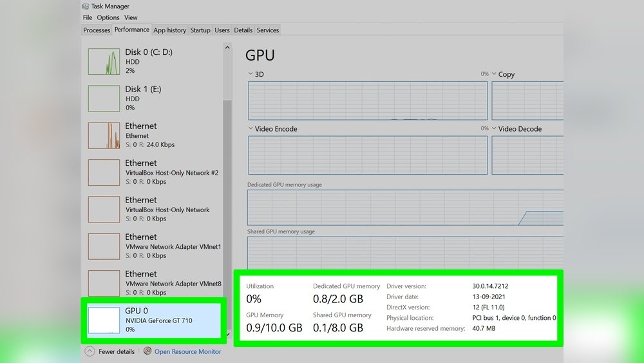Select the Performance tab
This screenshot has height=363, width=644.
coord(132,30)
